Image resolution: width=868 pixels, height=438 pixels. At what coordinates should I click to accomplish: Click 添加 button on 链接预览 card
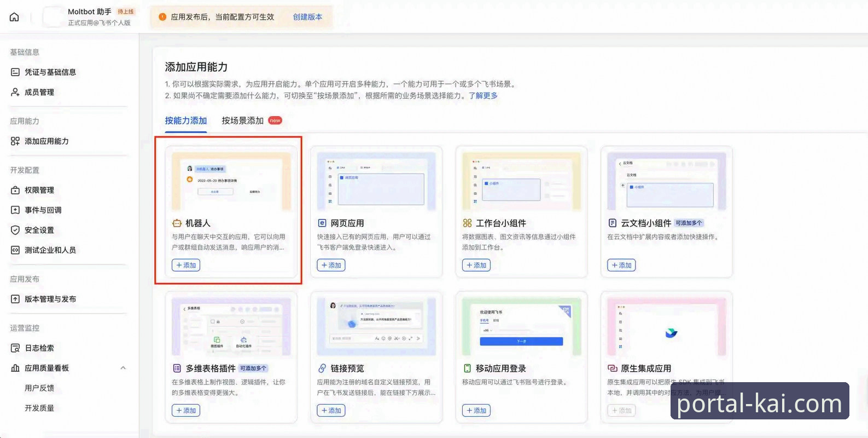(x=331, y=410)
